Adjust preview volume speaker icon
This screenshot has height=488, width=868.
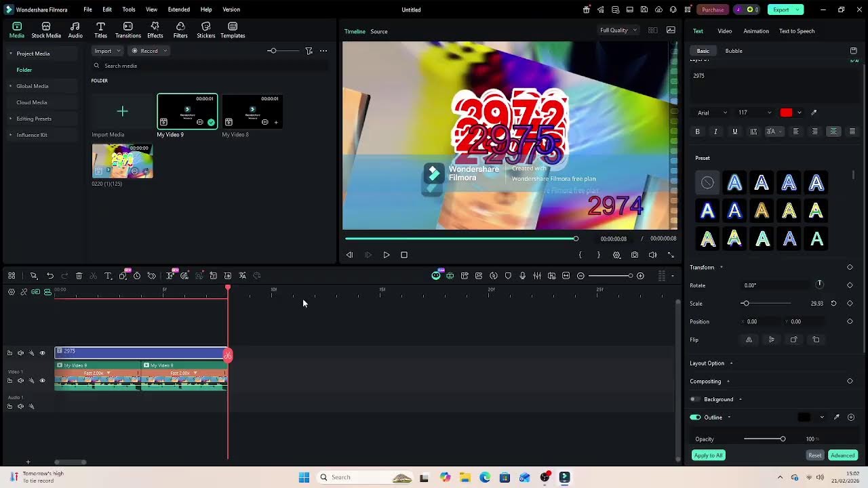tap(652, 255)
